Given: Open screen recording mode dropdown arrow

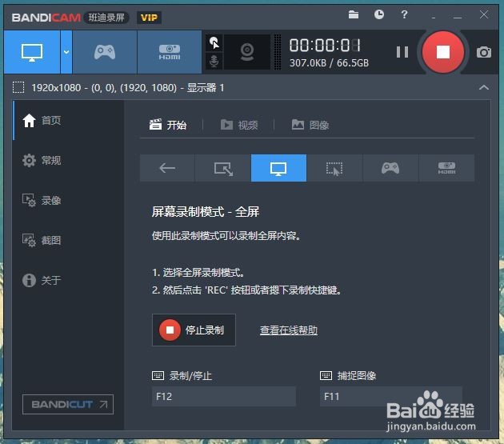Looking at the screenshot, I should (x=66, y=52).
